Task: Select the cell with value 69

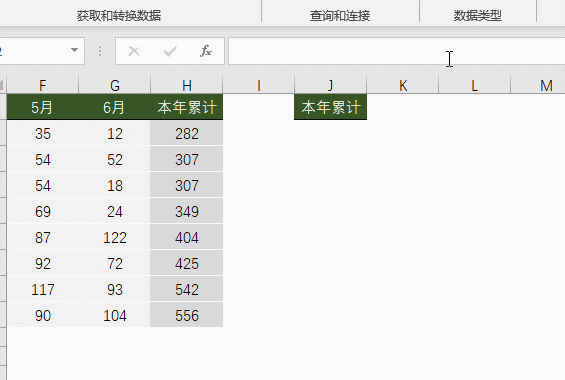Action: 43,211
